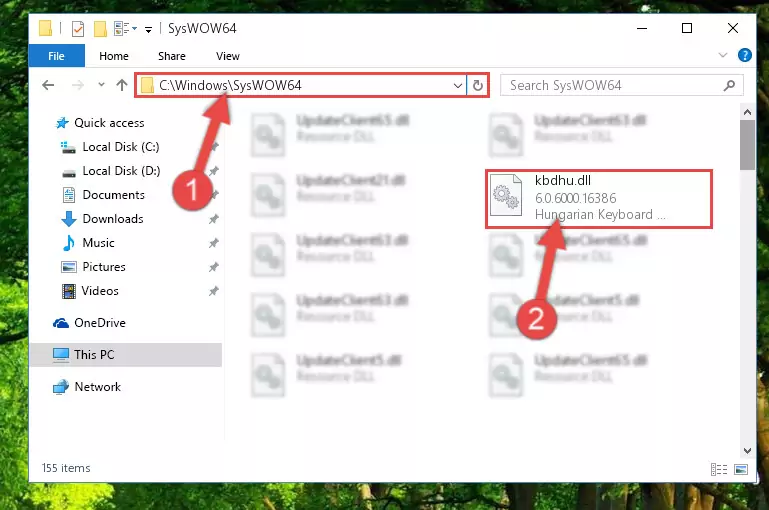
Task: Open Music in the sidebar
Action: coord(98,243)
